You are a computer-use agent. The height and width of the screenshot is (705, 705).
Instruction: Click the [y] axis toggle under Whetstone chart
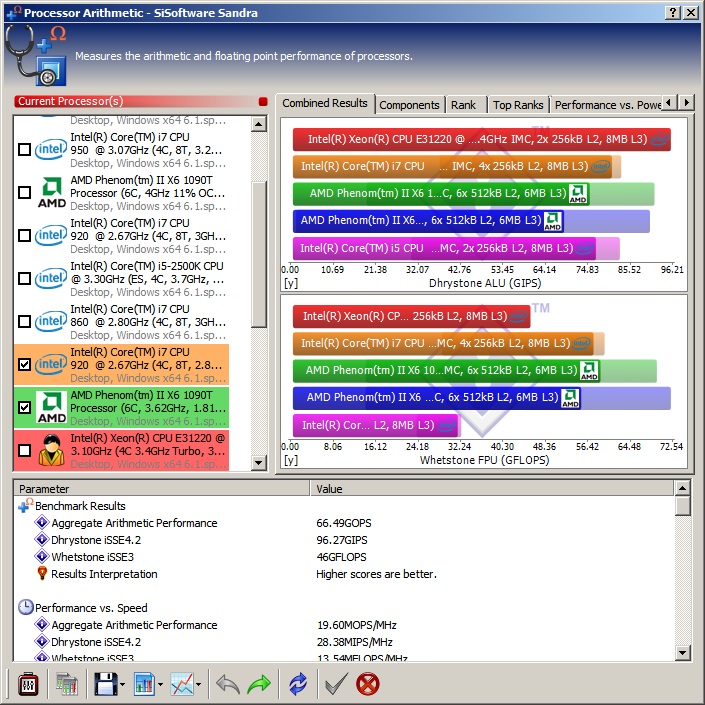(x=290, y=460)
